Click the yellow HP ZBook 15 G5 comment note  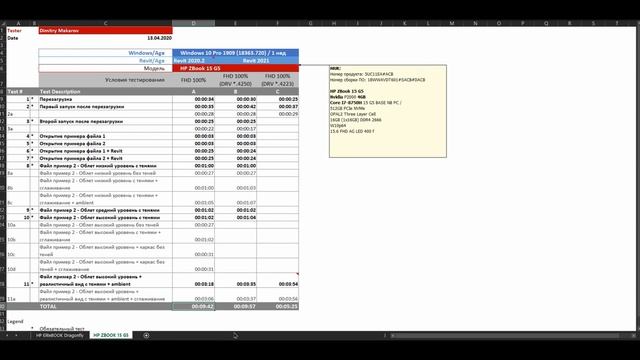click(388, 111)
